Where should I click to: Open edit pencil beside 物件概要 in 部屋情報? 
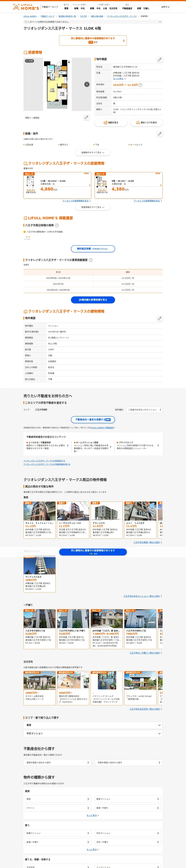coord(160,59)
